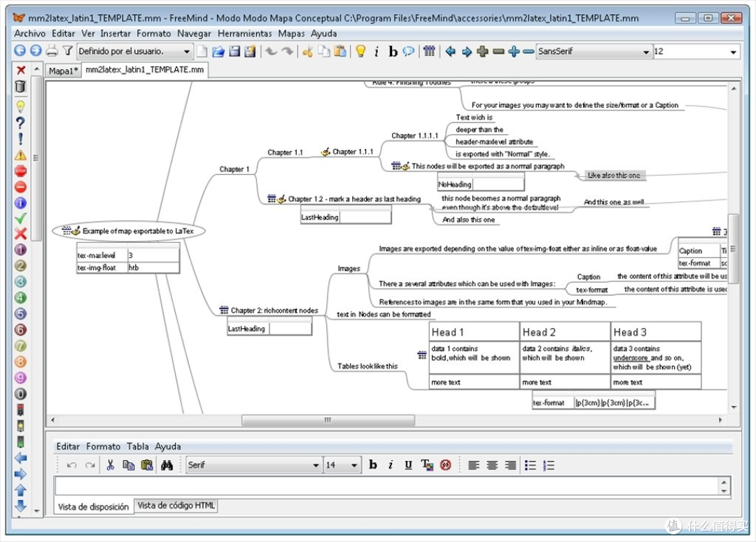Select the 'Tables look like this' node
Screen dimensions: 756x542
tap(367, 366)
